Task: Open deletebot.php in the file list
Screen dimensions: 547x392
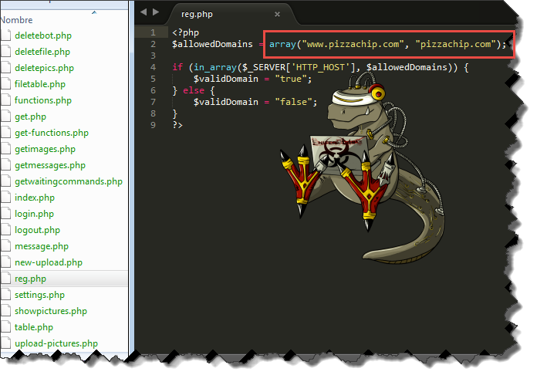Action: tap(43, 35)
